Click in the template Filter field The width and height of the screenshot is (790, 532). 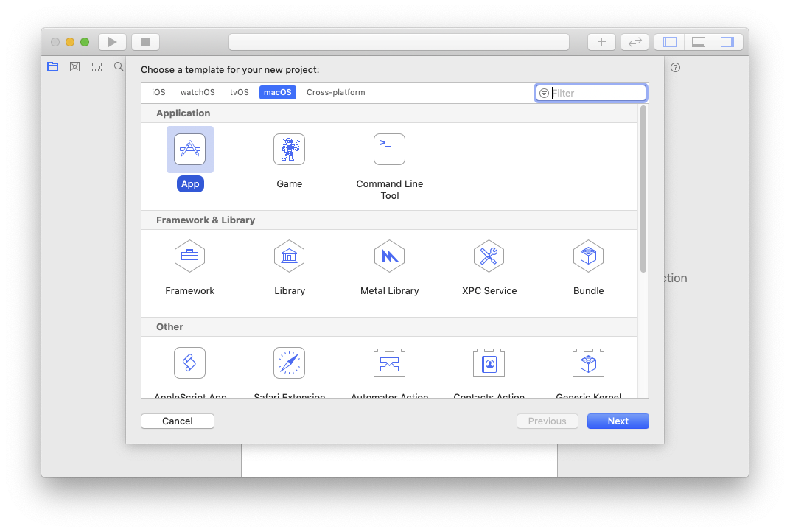point(597,94)
